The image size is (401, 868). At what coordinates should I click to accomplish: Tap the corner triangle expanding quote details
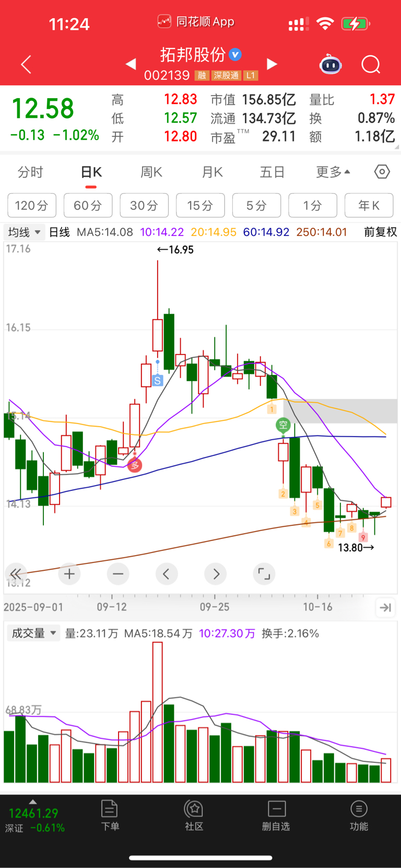(397, 147)
